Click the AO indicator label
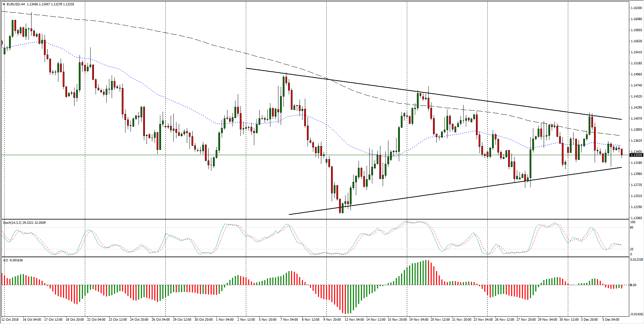Screen dimensions: 644x324 pos(5,260)
